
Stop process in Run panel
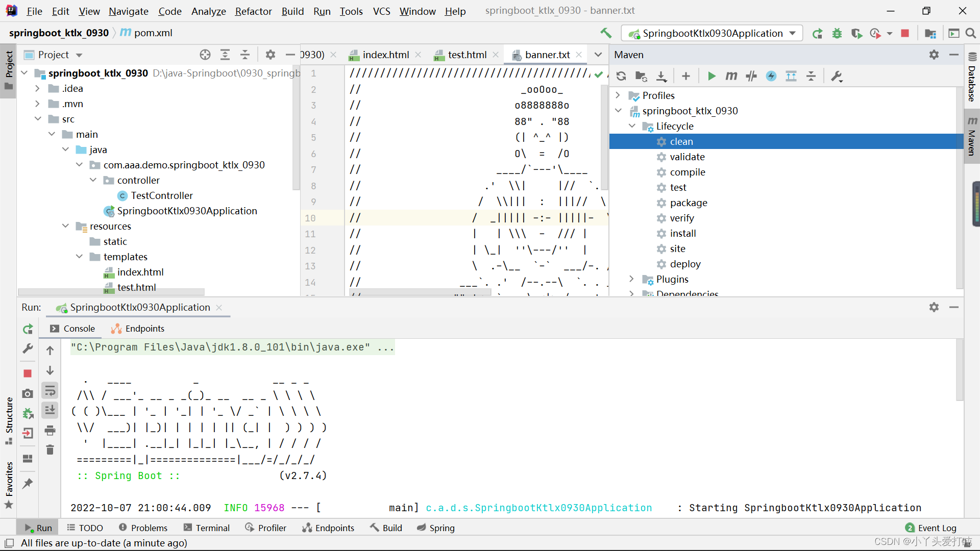(x=28, y=373)
